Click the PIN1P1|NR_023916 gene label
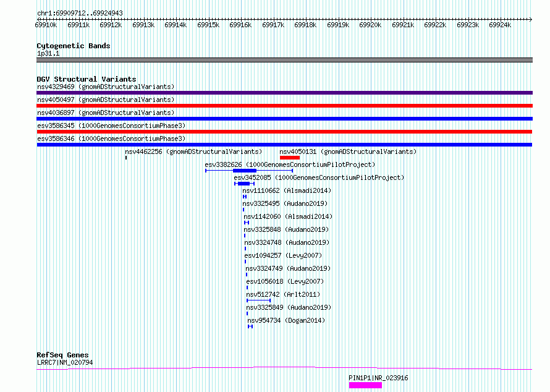Viewport: 550px width, 392px height. pos(378,378)
